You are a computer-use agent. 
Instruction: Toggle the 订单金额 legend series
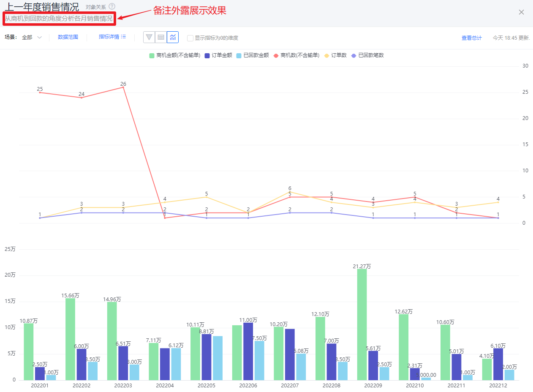pyautogui.click(x=218, y=55)
